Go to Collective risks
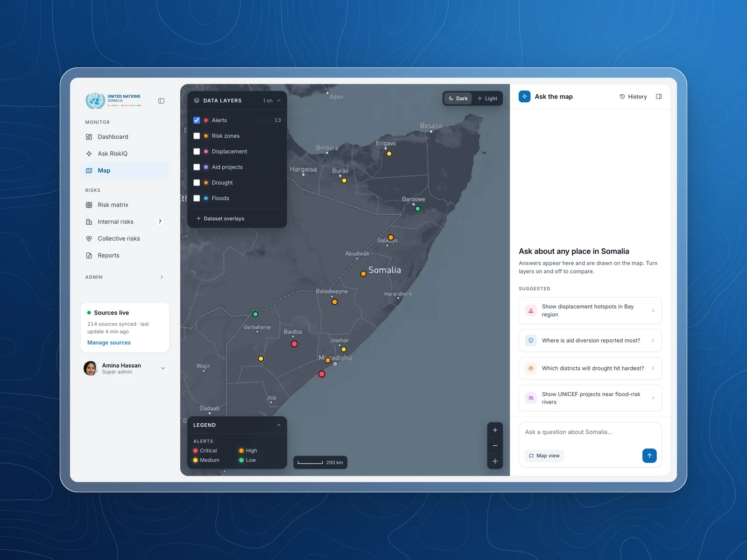The image size is (747, 560). click(x=125, y=238)
